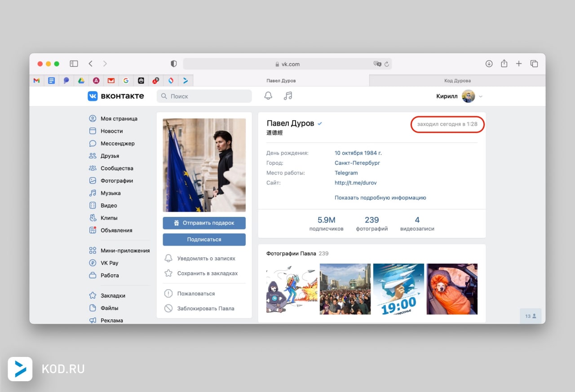575x392 pixels.
Task: Click the birthday 10 октября 1984 г. link
Action: click(x=358, y=153)
